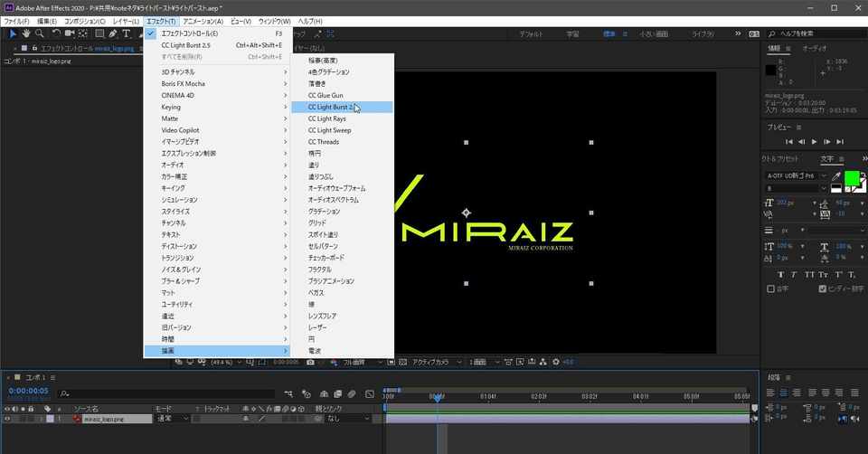Select the Rotation tool
The image size is (868, 454).
point(56,33)
